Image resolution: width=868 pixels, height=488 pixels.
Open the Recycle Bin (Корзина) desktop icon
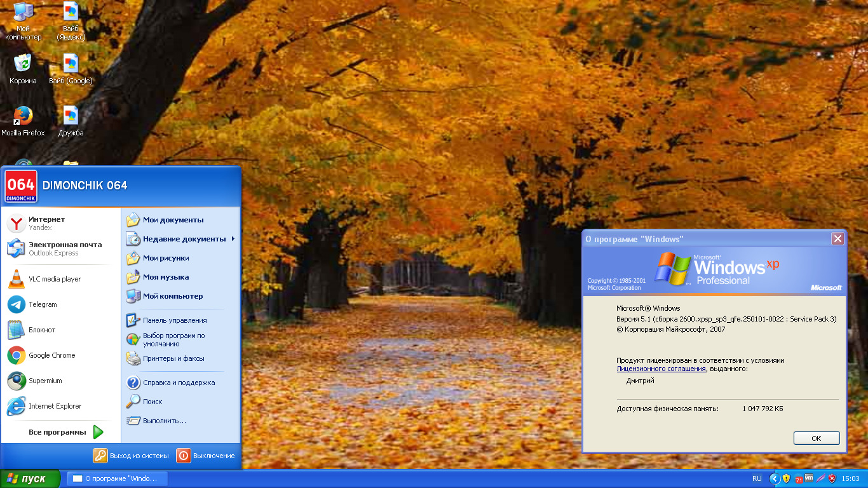click(23, 64)
